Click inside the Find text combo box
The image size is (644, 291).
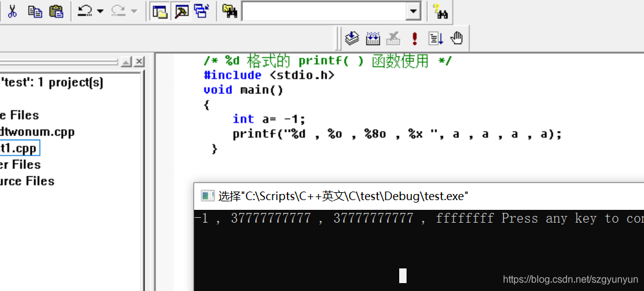tap(324, 11)
